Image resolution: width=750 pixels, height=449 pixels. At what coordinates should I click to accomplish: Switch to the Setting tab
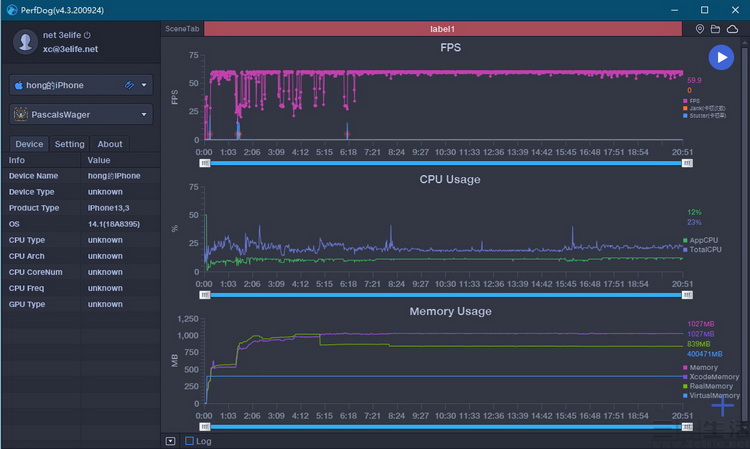69,144
